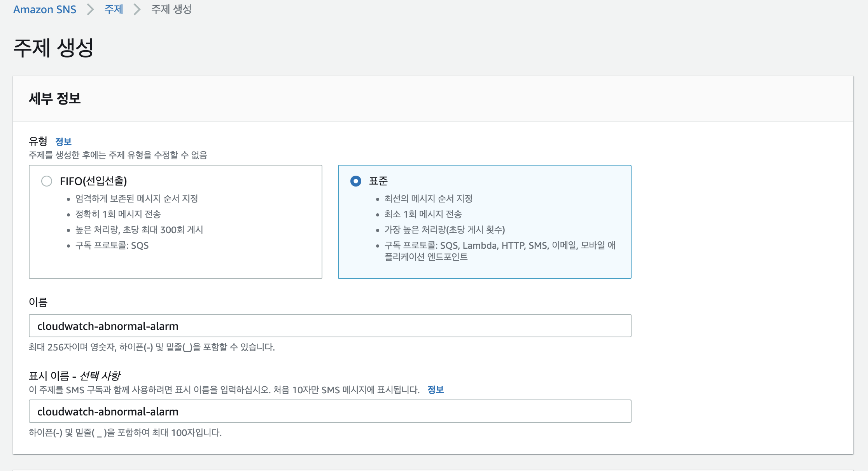Click the 표준 option label text
Screen dimensions: 868x471
click(378, 181)
